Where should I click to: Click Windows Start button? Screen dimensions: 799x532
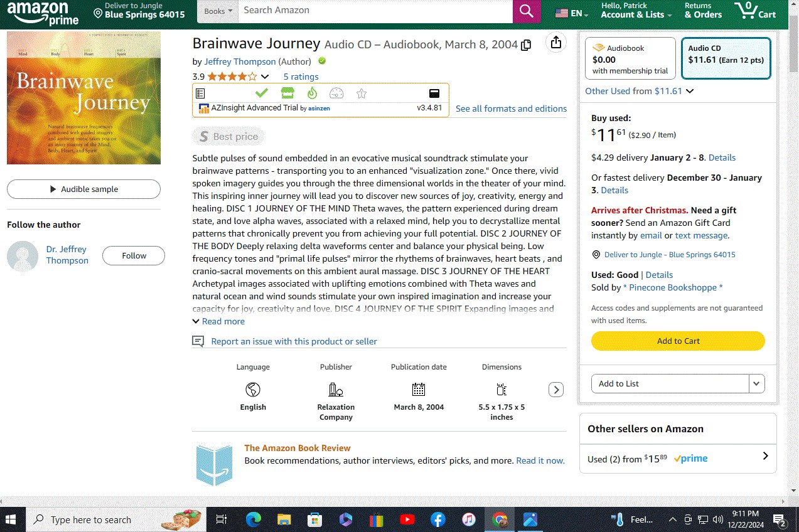click(x=11, y=519)
